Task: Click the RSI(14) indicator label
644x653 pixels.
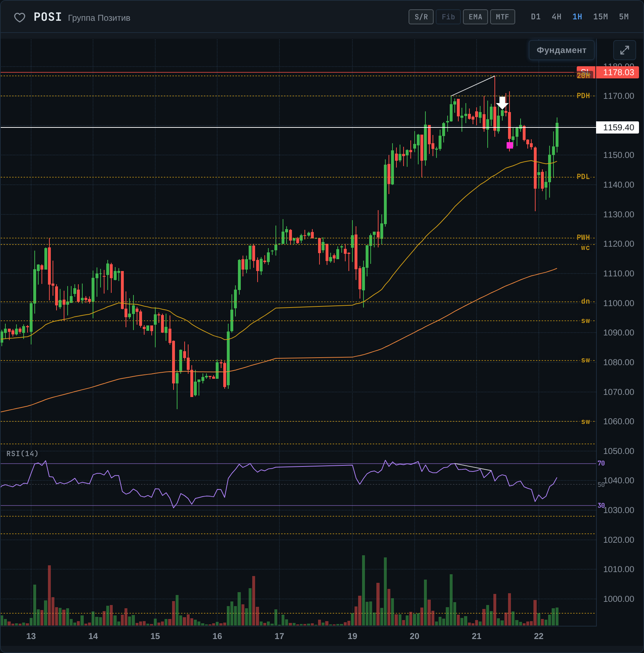Action: [22, 454]
